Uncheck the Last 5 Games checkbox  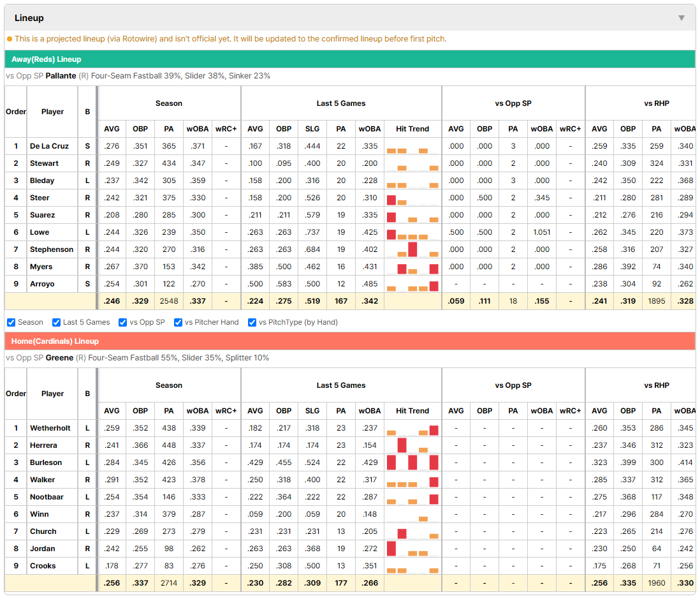[56, 323]
